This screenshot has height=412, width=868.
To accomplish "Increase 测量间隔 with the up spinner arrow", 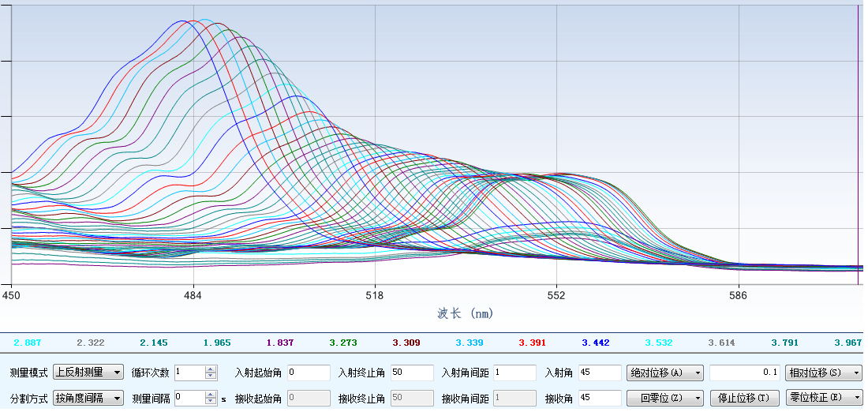I will [x=211, y=395].
